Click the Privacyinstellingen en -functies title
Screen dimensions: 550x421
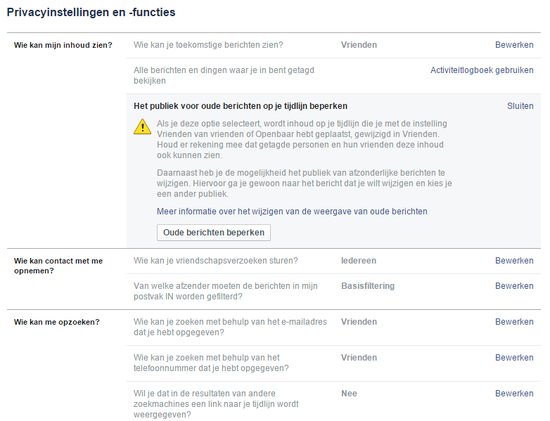91,12
